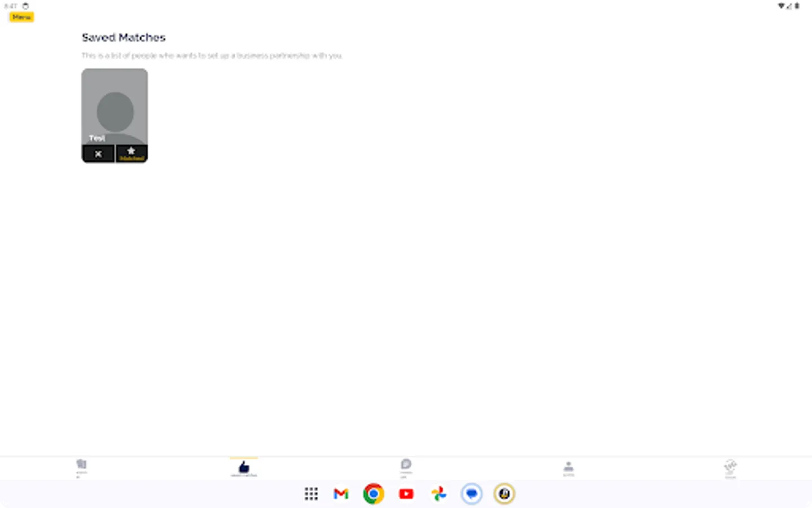Click the Saved Matches heading
Image resolution: width=812 pixels, height=508 pixels.
point(123,37)
